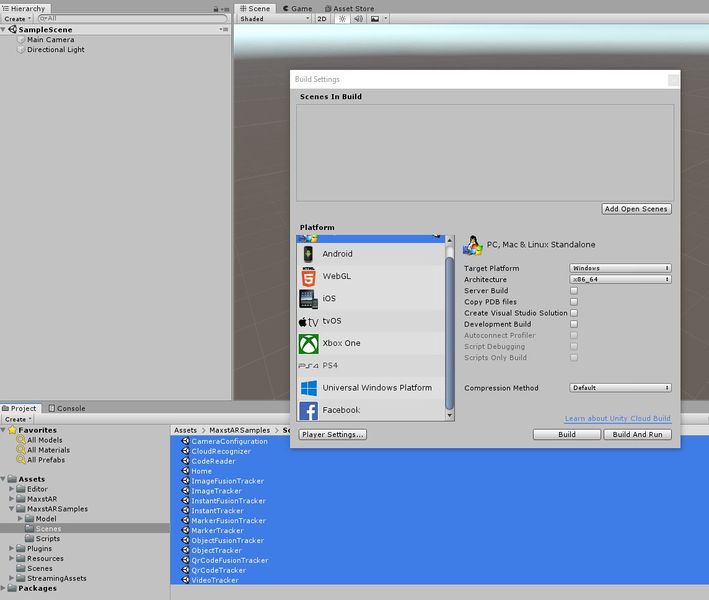Viewport: 709px width, 600px height.
Task: Click the ImageTracker scene Unity icon
Action: pos(185,491)
